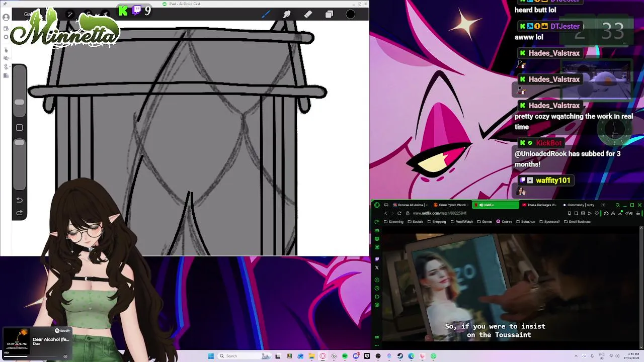This screenshot has height=362, width=644.
Task: Open Socials bookmarks folder
Action: (x=416, y=222)
